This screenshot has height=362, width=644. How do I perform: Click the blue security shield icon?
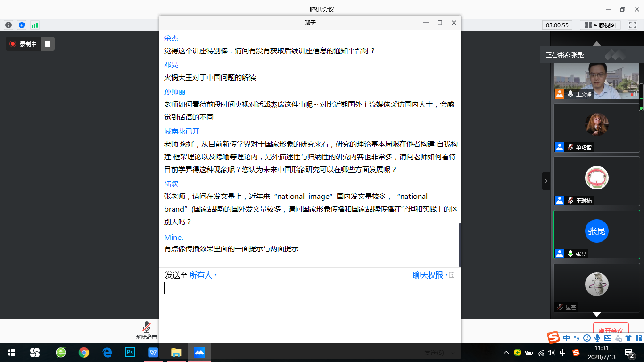(x=21, y=25)
